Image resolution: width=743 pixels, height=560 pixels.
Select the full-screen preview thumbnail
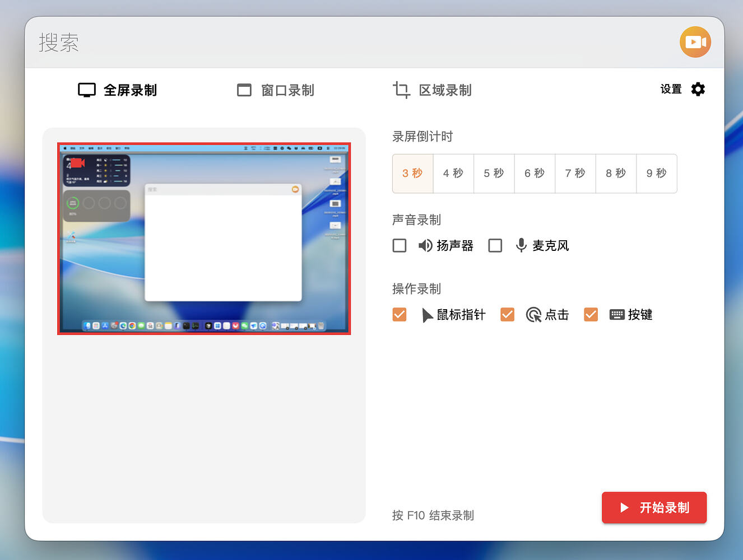pos(204,239)
